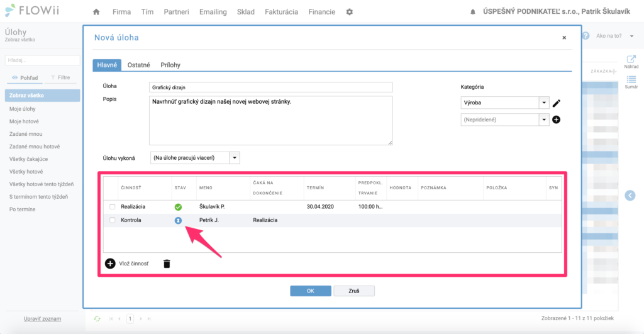
Task: Select Všetky hotové tento týždeň filter
Action: (x=42, y=184)
